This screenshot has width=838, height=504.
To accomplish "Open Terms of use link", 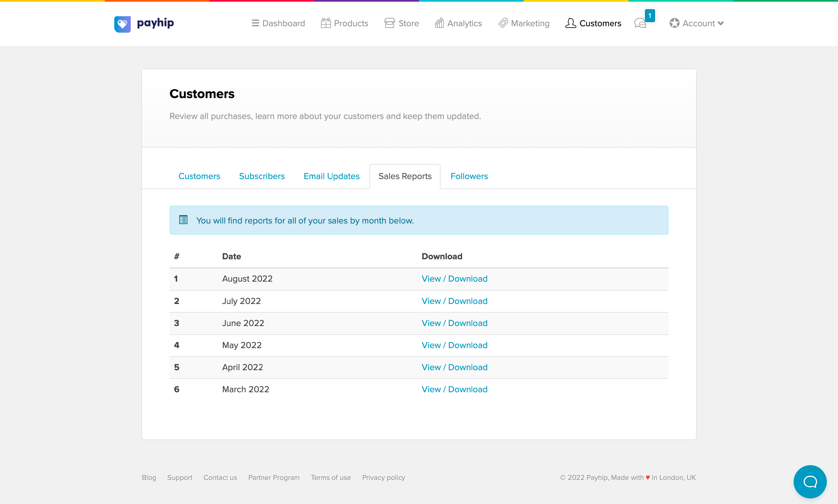I will point(331,477).
